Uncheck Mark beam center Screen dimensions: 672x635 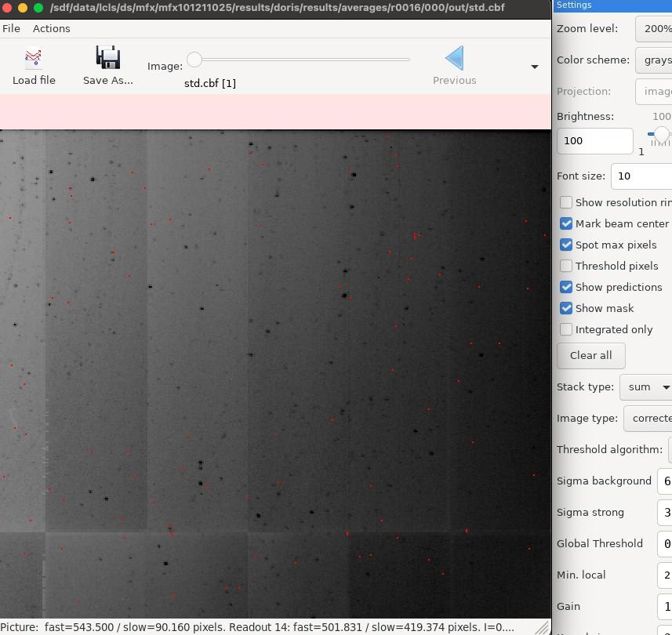tap(565, 223)
